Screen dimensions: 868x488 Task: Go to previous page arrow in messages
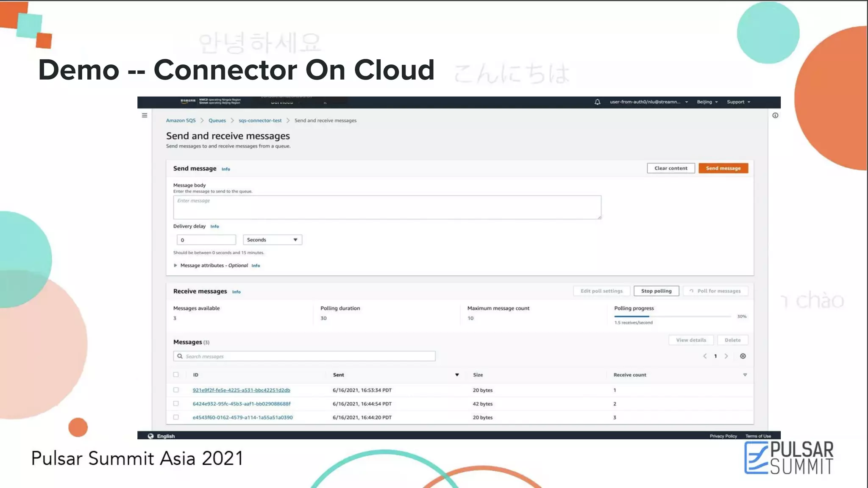(705, 356)
